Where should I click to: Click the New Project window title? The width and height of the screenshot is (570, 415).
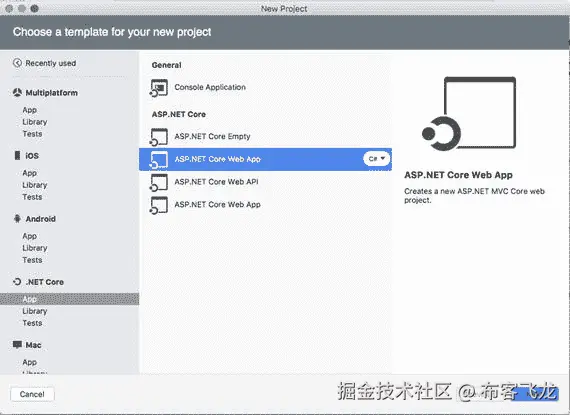pyautogui.click(x=284, y=9)
